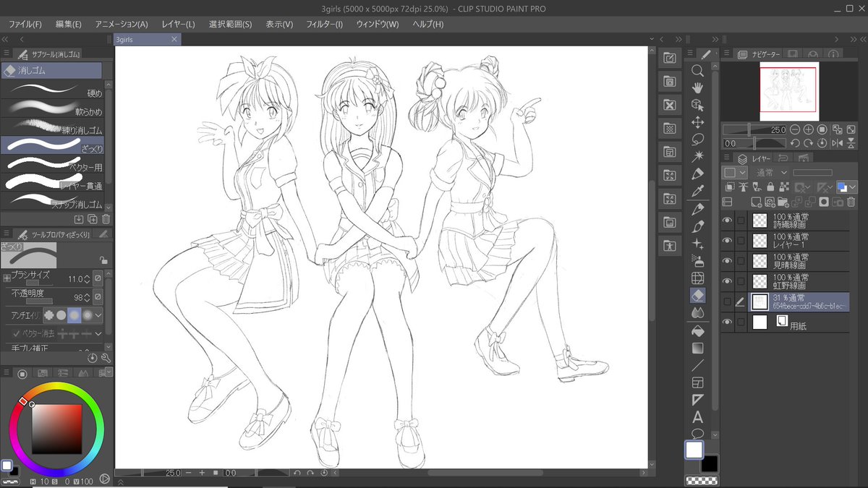
Task: Open the ファイル(F) menu
Action: 25,24
